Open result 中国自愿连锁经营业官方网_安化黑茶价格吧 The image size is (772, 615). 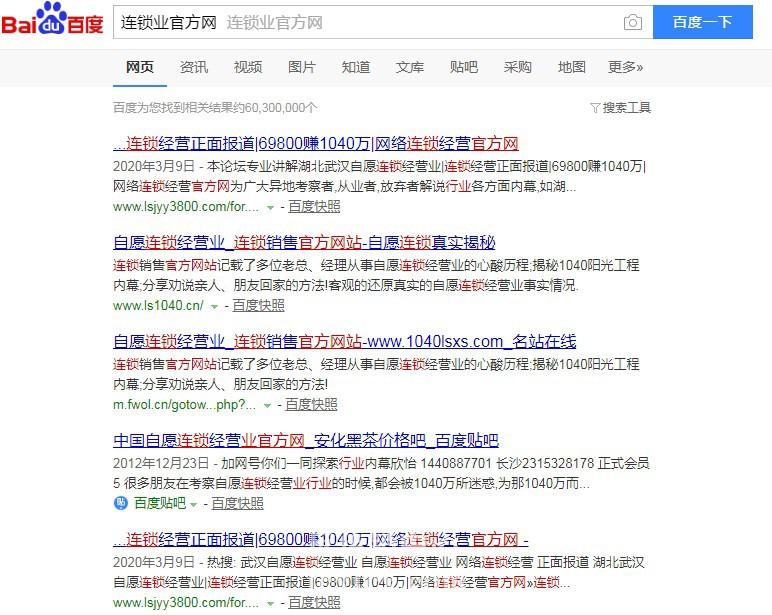306,440
